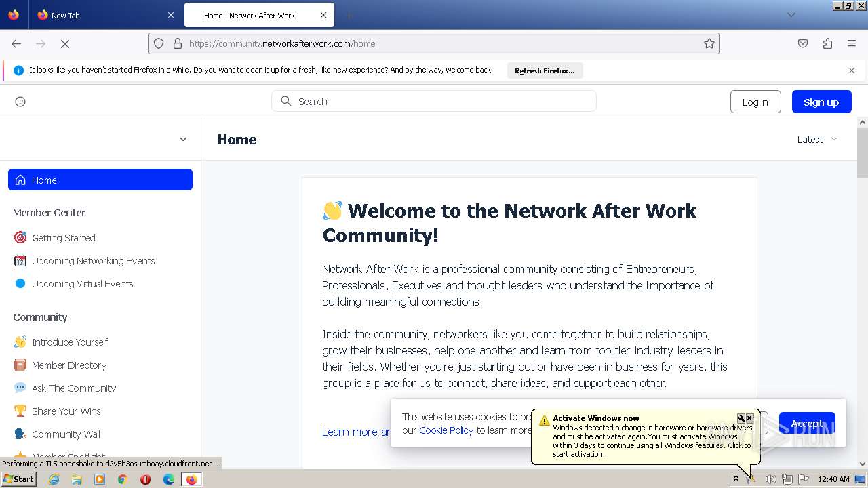
Task: Click the tracking protection shield icon
Action: point(159,43)
